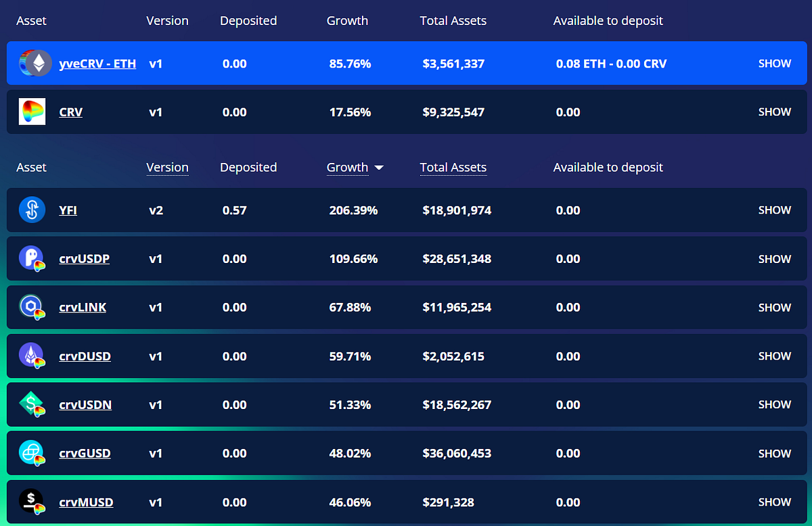812x526 pixels.
Task: Click total assets $11,965,254
Action: coord(457,308)
